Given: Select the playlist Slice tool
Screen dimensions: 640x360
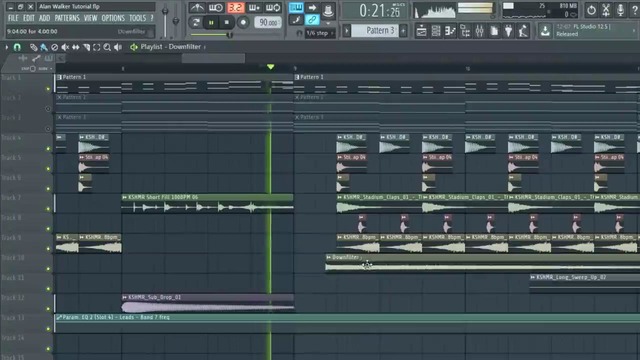Looking at the screenshot, I should 86,47.
